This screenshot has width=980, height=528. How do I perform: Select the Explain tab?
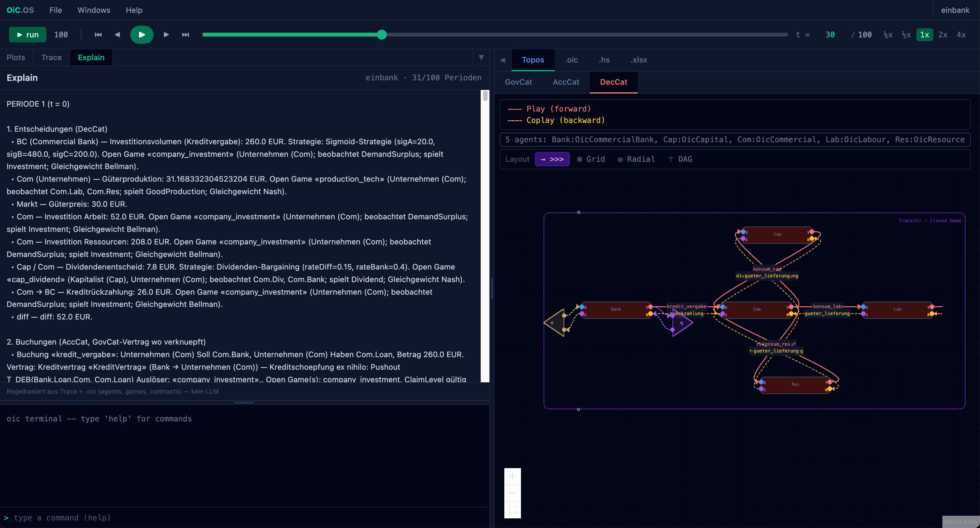[91, 58]
